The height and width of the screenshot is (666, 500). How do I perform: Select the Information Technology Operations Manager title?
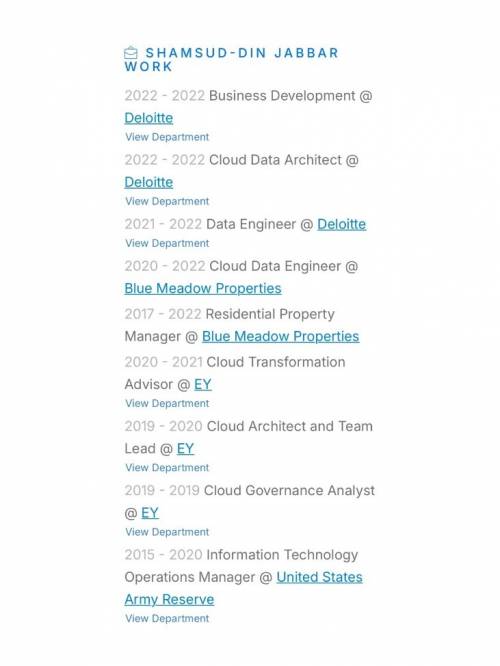coord(241,566)
